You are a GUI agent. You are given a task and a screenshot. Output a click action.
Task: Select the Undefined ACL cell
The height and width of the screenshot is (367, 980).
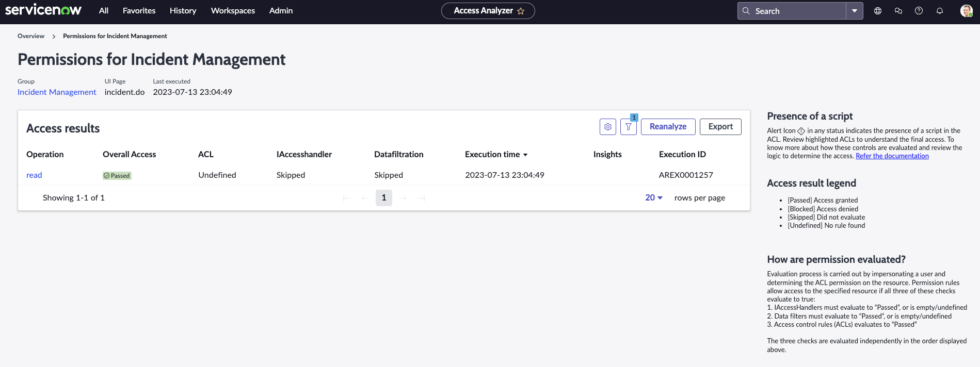(x=217, y=175)
